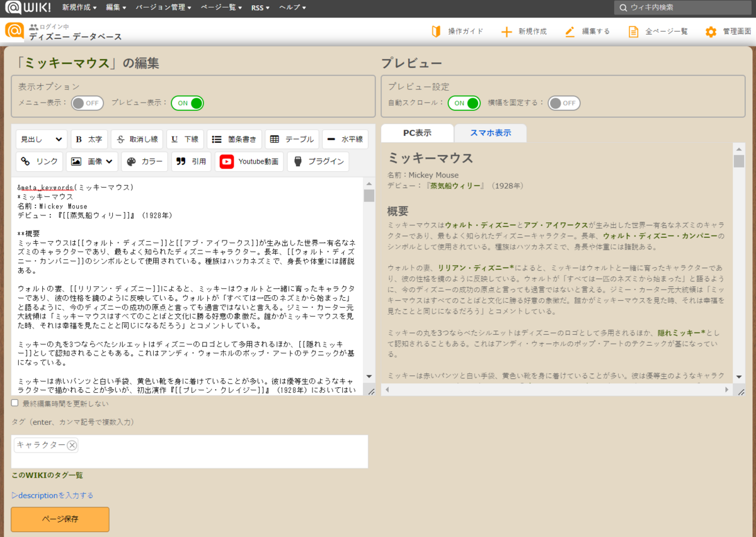Toggle 自動スクロール switch
This screenshot has width=756, height=537.
coord(464,103)
